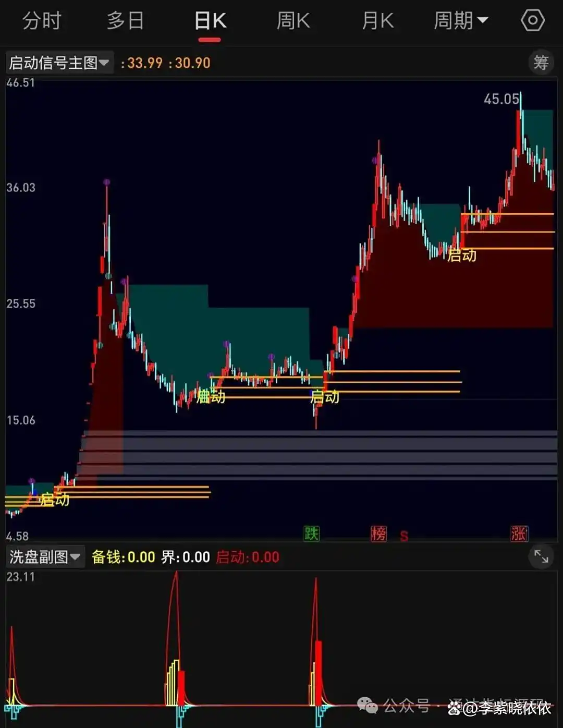Tap the 45.05 high price label
The image size is (563, 728).
click(x=500, y=99)
